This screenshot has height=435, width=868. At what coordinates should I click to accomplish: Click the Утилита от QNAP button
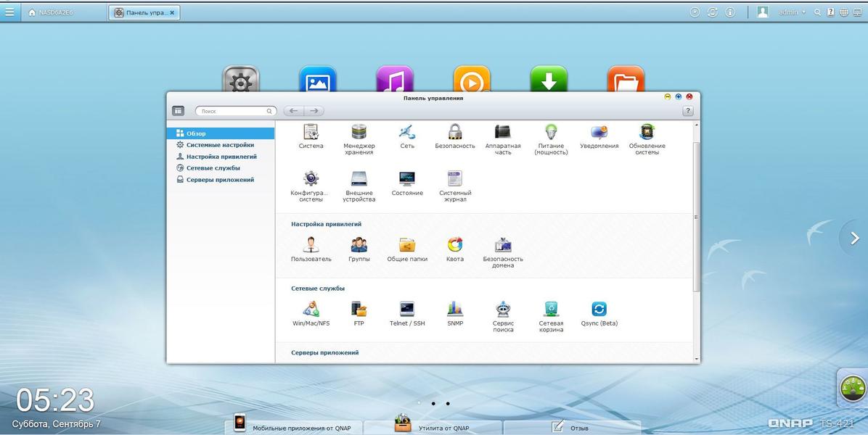[x=433, y=426]
